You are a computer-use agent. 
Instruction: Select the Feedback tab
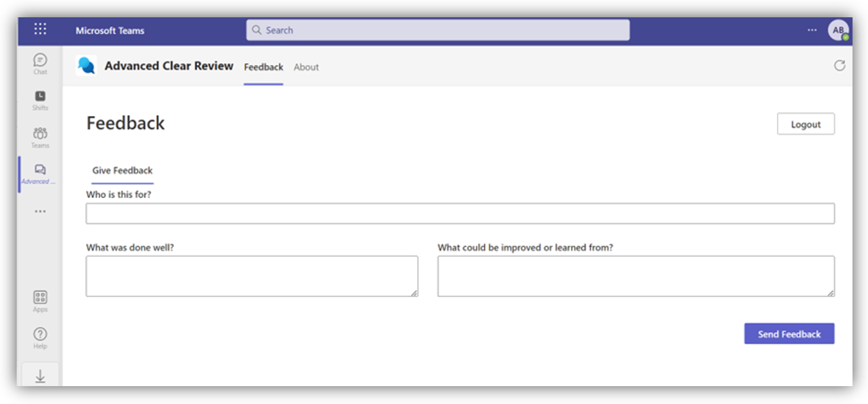263,67
